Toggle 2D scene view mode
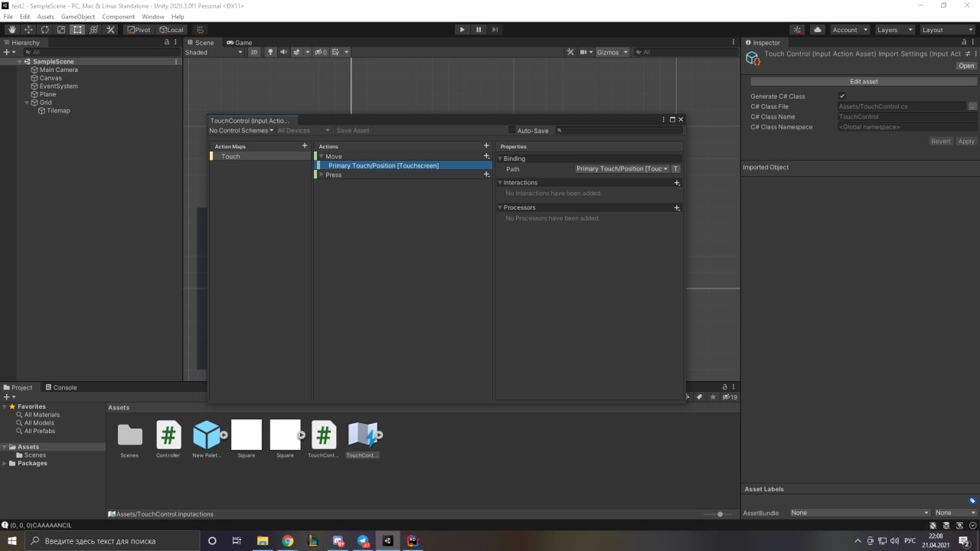The height and width of the screenshot is (551, 980). [x=254, y=52]
